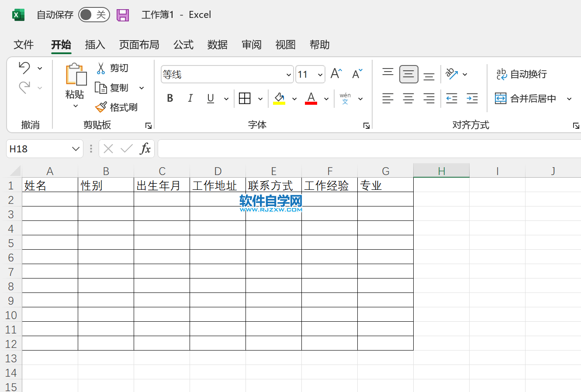
Task: Toggle 自动保存 off-switch to on
Action: coord(94,14)
